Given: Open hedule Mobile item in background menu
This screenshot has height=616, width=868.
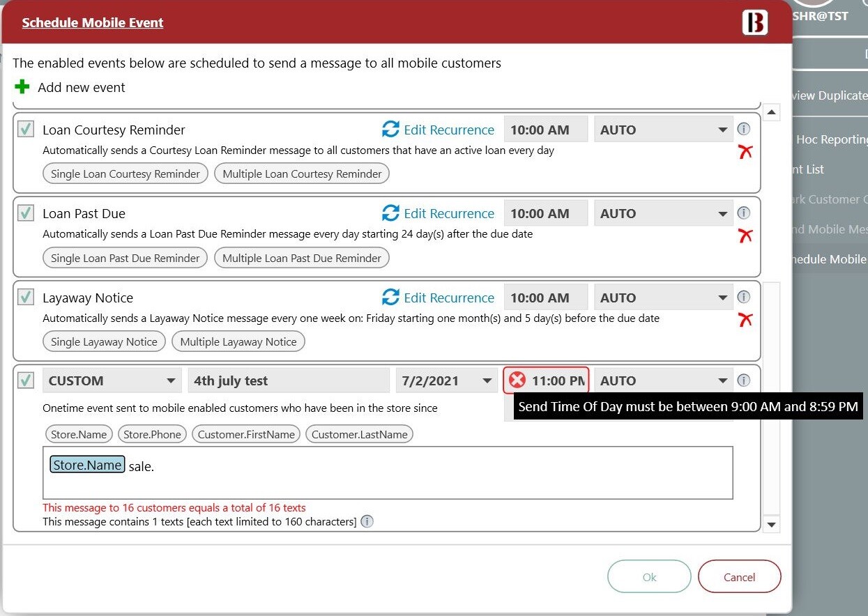Looking at the screenshot, I should (x=830, y=259).
